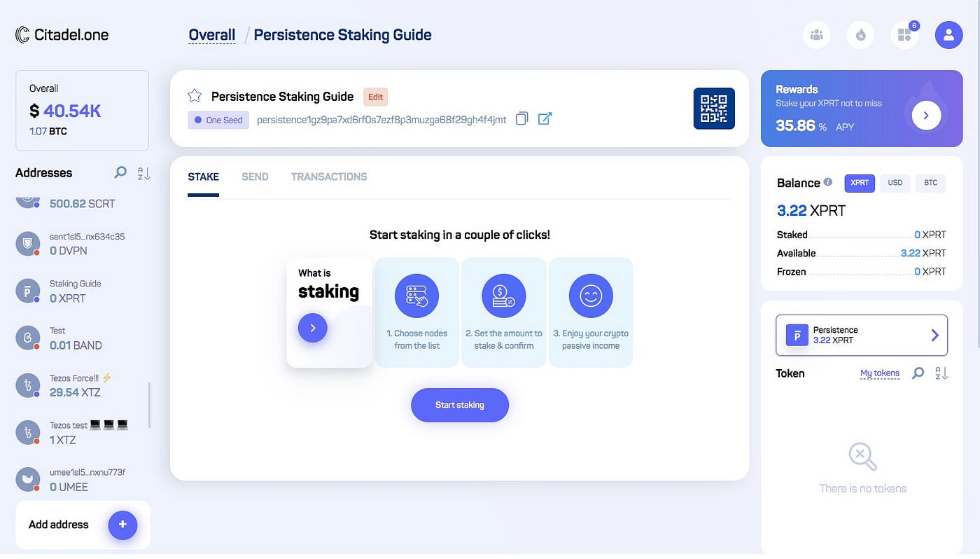Image resolution: width=980 pixels, height=559 pixels.
Task: Search the Addresses list
Action: [120, 172]
